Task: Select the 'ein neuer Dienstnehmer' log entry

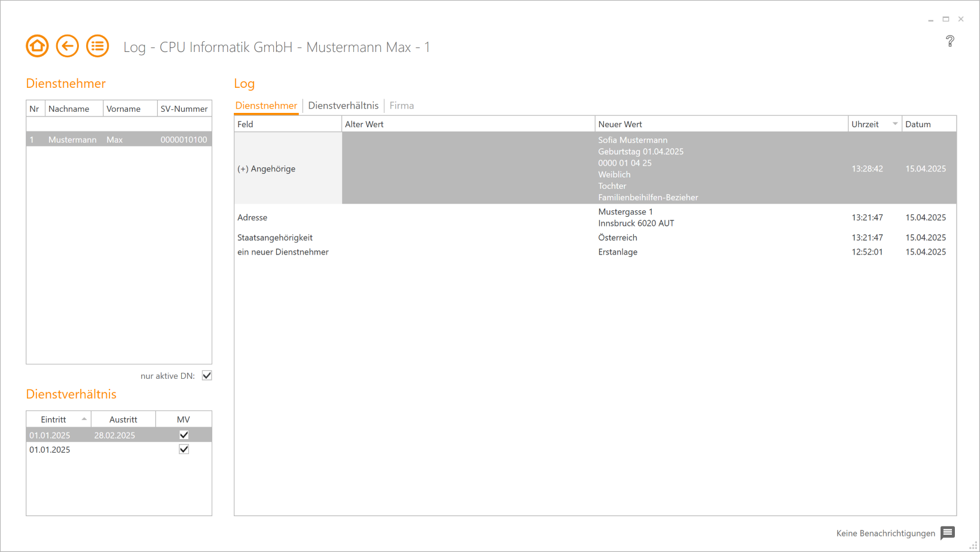Action: coord(283,252)
